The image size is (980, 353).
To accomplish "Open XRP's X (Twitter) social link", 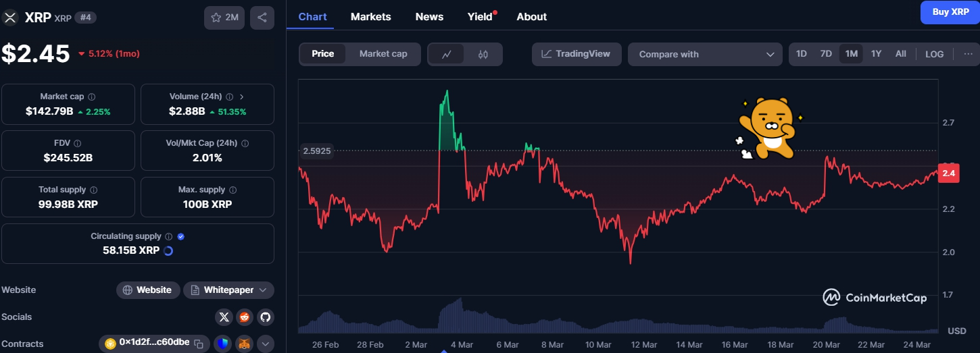I will tap(224, 317).
